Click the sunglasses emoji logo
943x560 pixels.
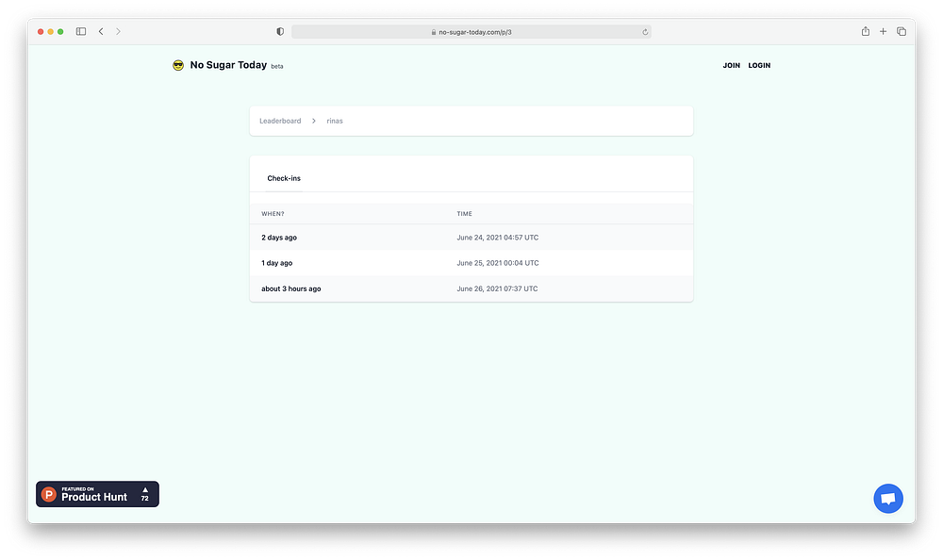[x=178, y=65]
